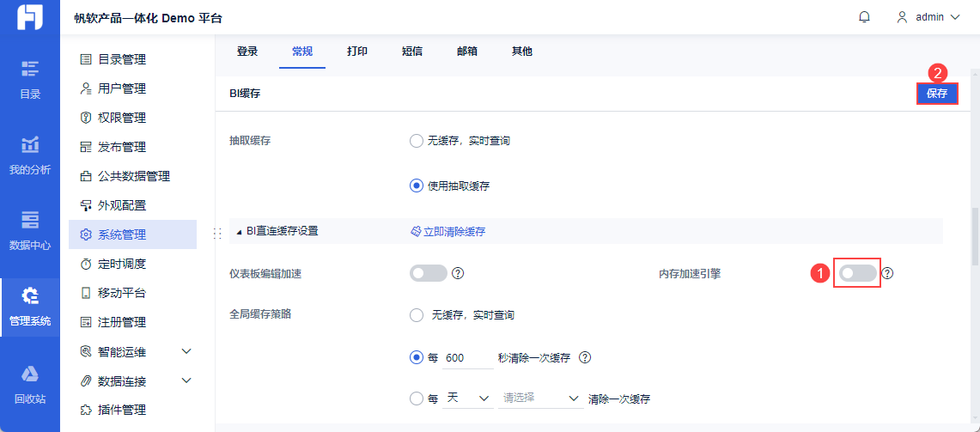Screen dimensions: 980x432
Task: Select 使用抽取缓存 radio button
Action: coord(417,186)
